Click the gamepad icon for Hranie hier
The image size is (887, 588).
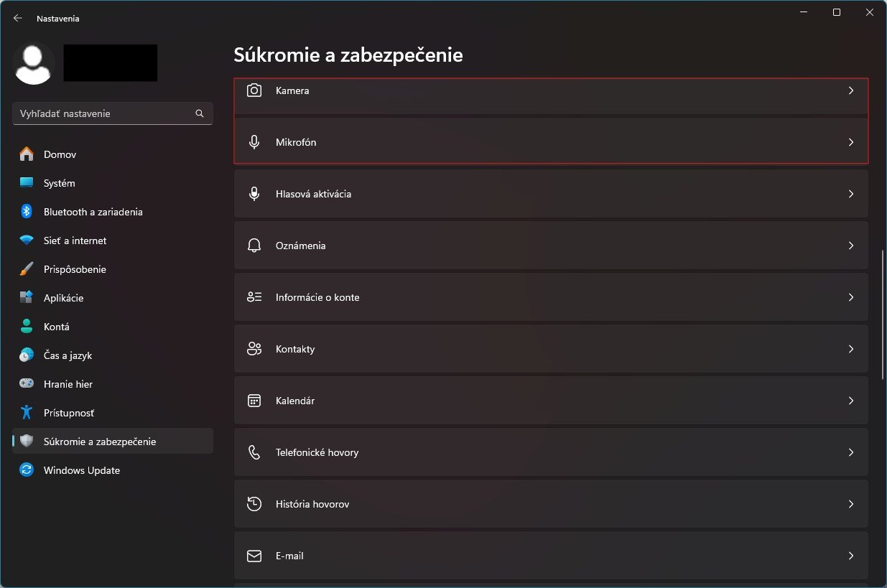pos(27,384)
